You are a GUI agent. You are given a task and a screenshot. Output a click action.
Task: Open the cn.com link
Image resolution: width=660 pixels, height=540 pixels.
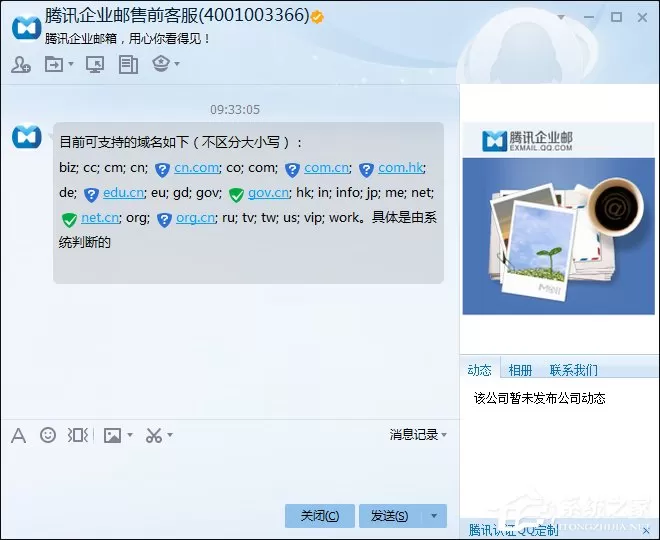pos(197,168)
